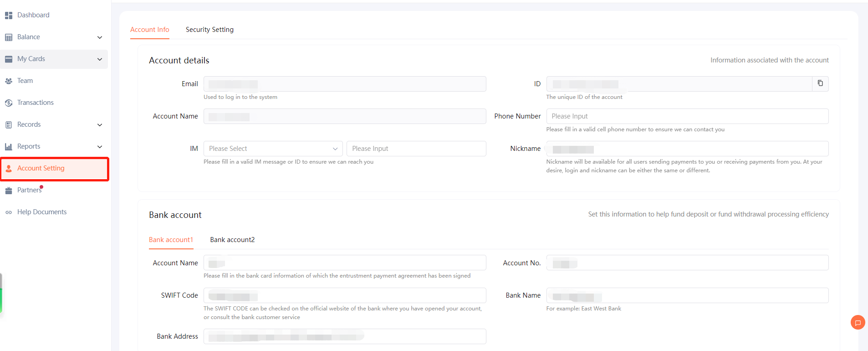This screenshot has width=868, height=351.
Task: Click the Transactions coin icon
Action: 9,103
